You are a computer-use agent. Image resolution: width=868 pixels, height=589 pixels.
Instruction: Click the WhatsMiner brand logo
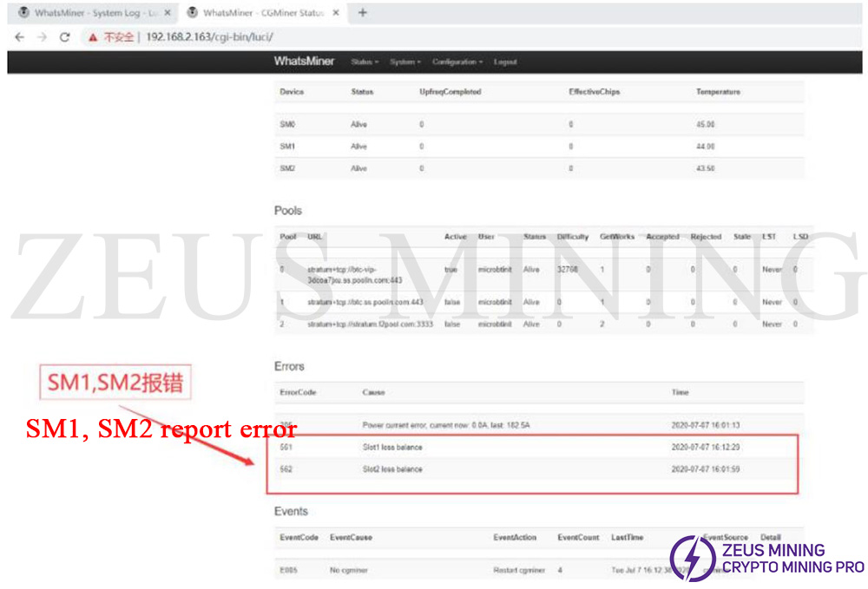[x=304, y=62]
